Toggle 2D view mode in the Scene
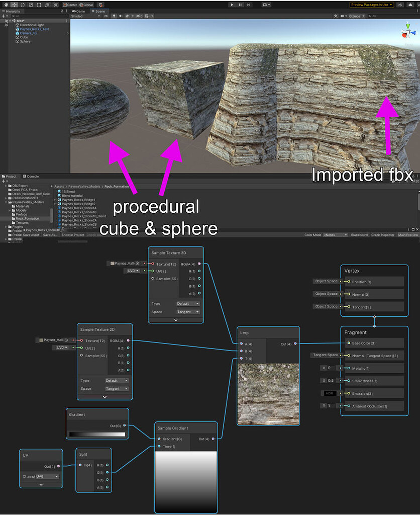The image size is (420, 515). 106,16
